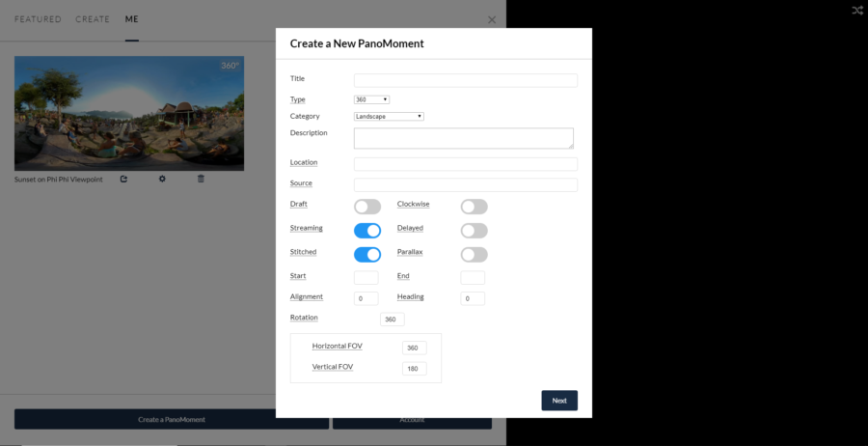Viewport: 868px width, 446px height.
Task: Click the share icon under the panorama
Action: 123,179
